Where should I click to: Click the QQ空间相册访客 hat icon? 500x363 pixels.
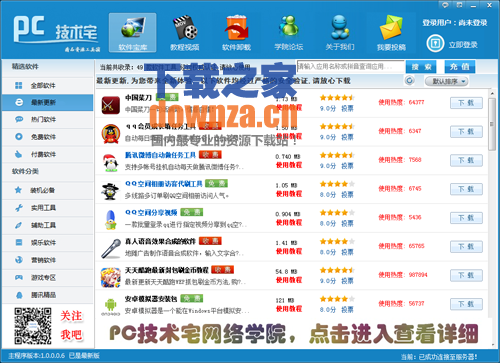click(110, 191)
